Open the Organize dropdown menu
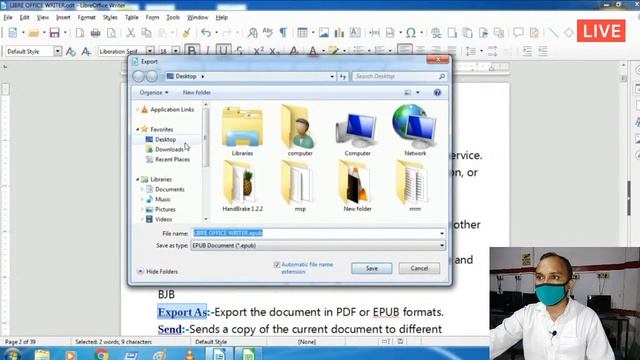640x360 pixels. pos(154,93)
